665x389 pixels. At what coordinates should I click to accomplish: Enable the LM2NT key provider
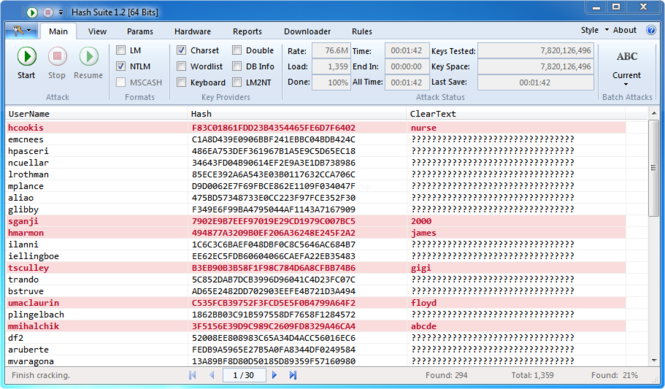click(x=237, y=82)
